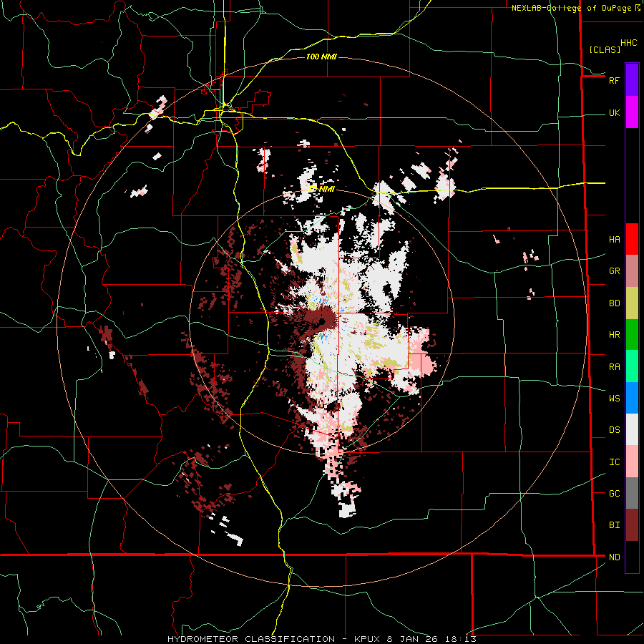Click the 'RF' legend label
This screenshot has height=644, width=644.
click(x=614, y=80)
